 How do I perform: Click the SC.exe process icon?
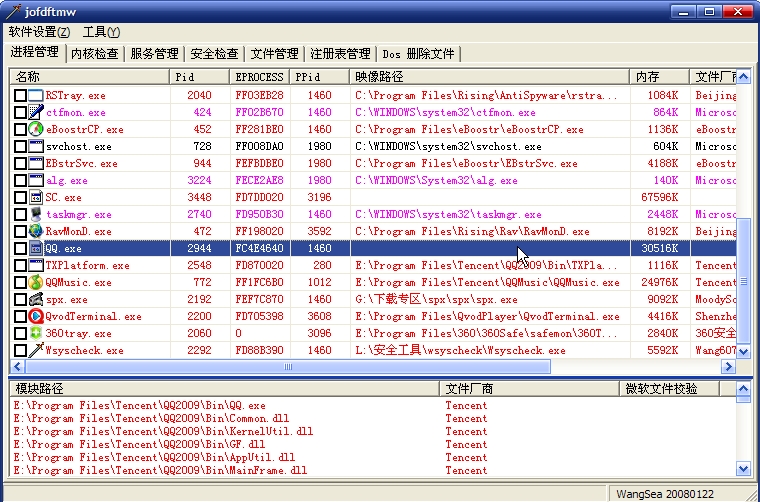[36, 197]
